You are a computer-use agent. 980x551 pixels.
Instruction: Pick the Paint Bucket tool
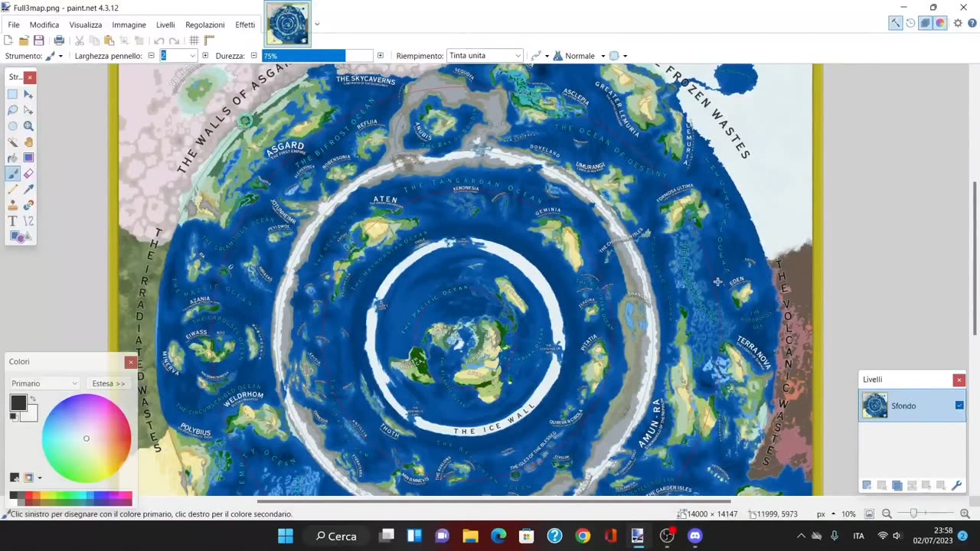point(13,158)
